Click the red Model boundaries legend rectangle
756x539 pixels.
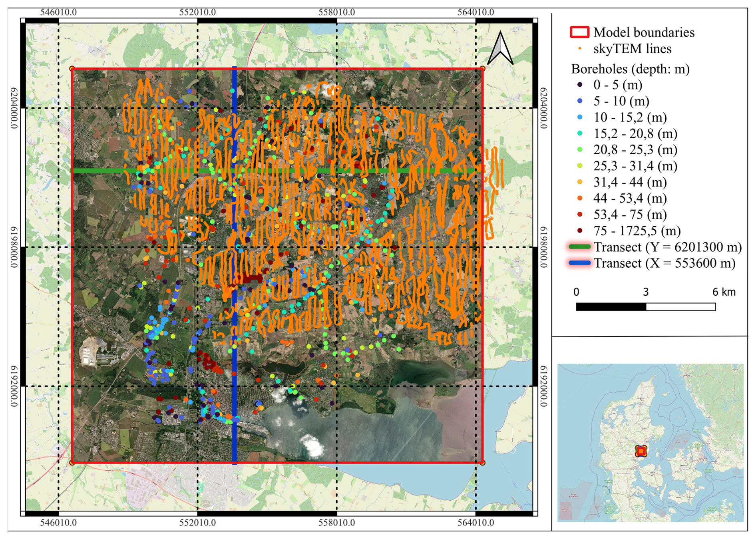[x=579, y=32]
